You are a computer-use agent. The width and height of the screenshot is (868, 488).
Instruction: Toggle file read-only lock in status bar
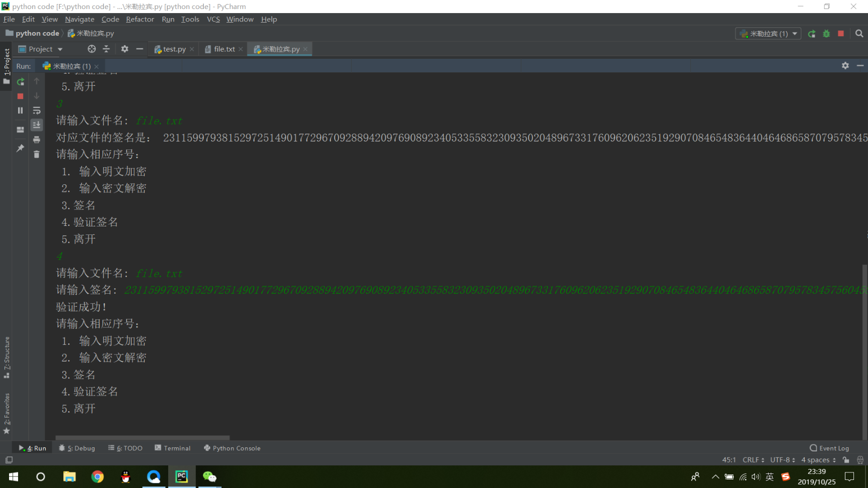point(846,460)
